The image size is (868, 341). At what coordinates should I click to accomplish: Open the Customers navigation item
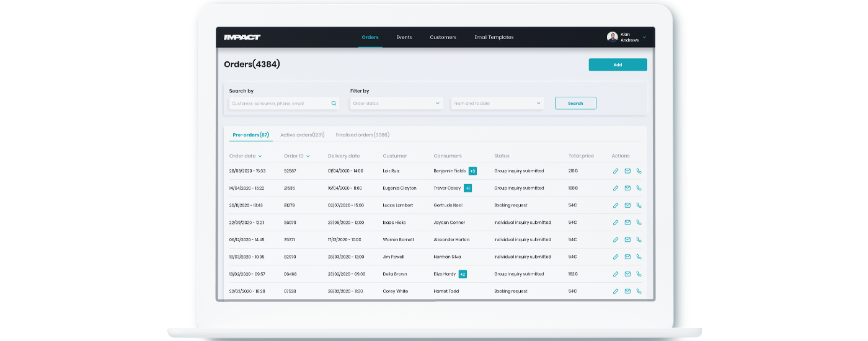(x=443, y=37)
